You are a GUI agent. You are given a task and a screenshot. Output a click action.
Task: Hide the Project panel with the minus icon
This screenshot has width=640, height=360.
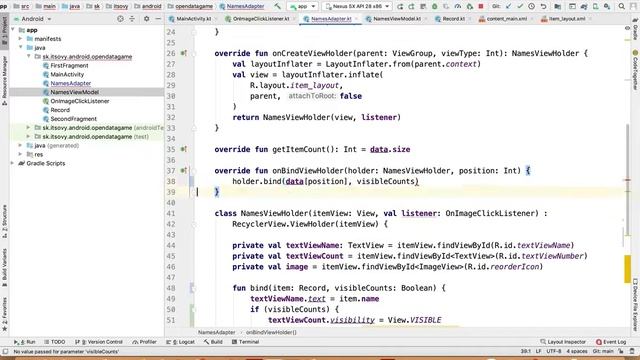(158, 19)
